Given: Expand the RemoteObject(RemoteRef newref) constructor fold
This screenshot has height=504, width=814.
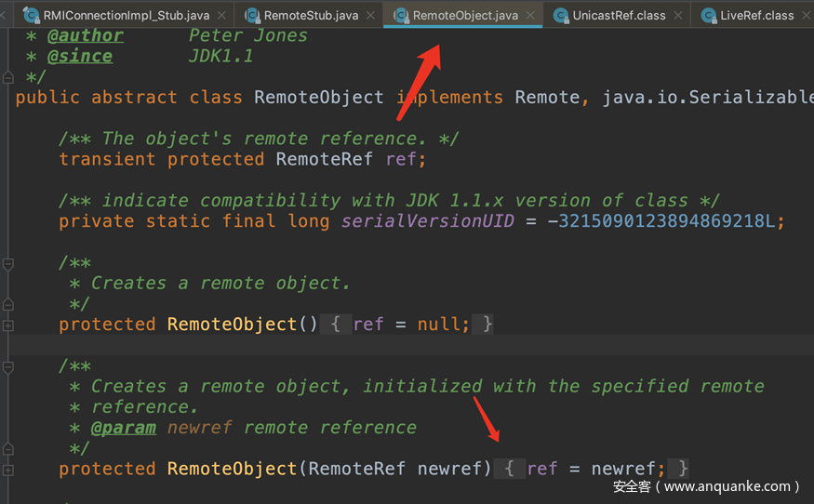Looking at the screenshot, I should point(8,470).
